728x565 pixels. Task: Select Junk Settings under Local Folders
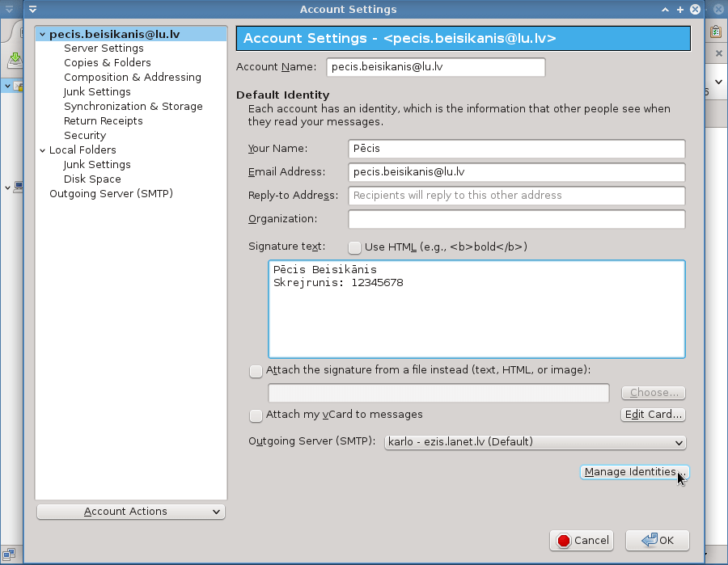[97, 165]
